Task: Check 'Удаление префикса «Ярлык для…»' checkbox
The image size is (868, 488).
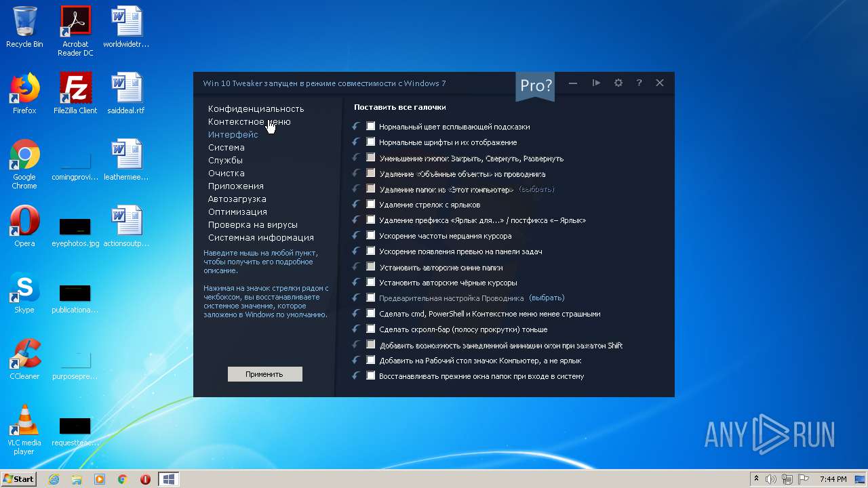Action: (371, 220)
